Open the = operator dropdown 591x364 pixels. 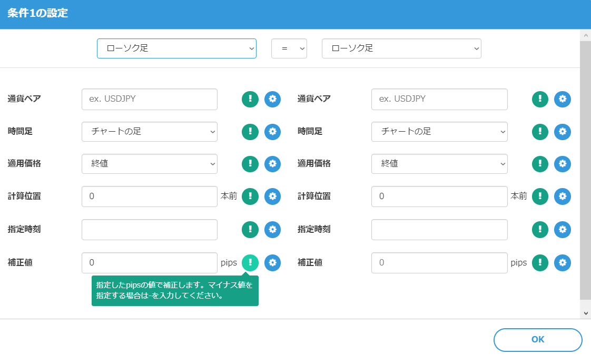(289, 48)
